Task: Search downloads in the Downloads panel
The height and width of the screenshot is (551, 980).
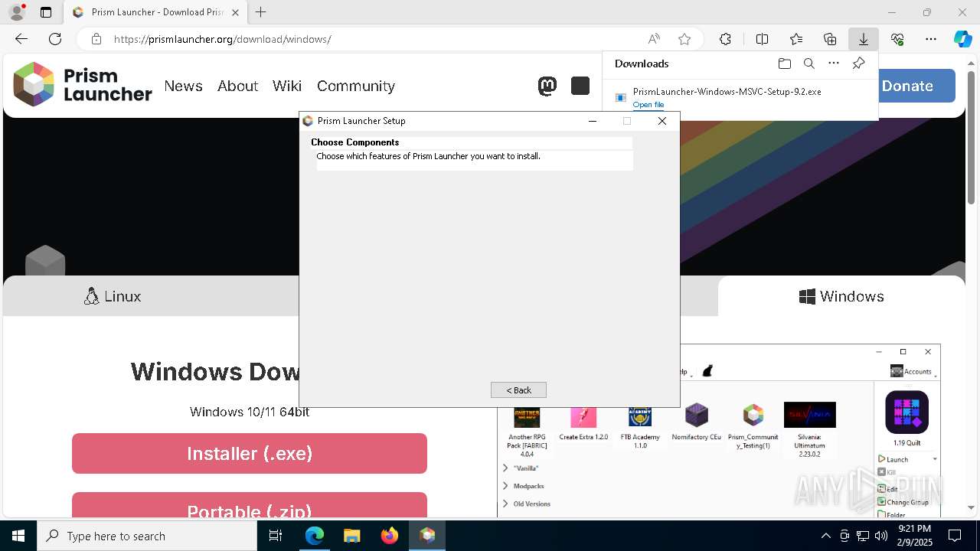Action: [x=809, y=64]
